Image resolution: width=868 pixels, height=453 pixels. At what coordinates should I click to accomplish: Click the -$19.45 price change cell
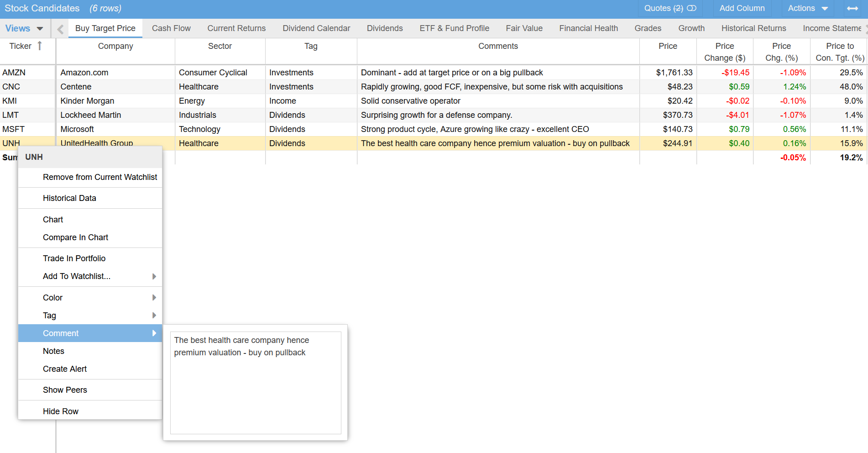point(725,73)
